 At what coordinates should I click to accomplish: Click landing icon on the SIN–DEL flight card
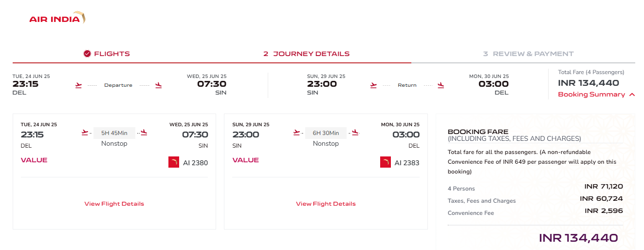[355, 132]
